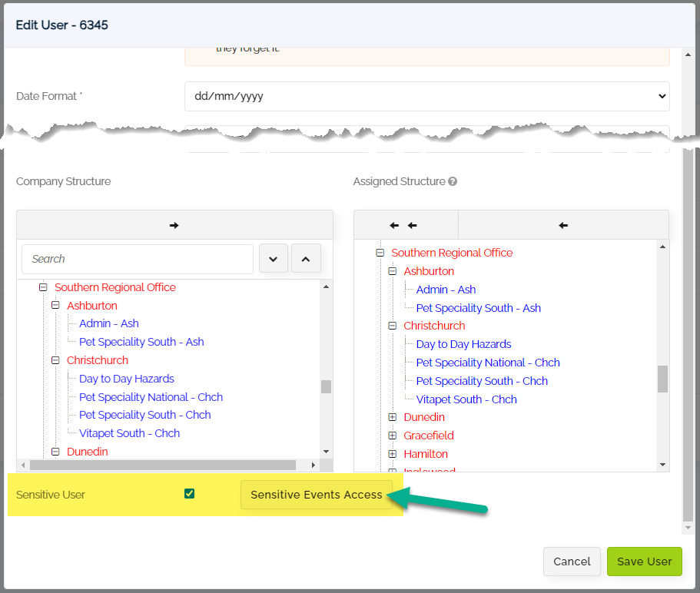Click the Sensitive Events Access button

[x=316, y=495]
